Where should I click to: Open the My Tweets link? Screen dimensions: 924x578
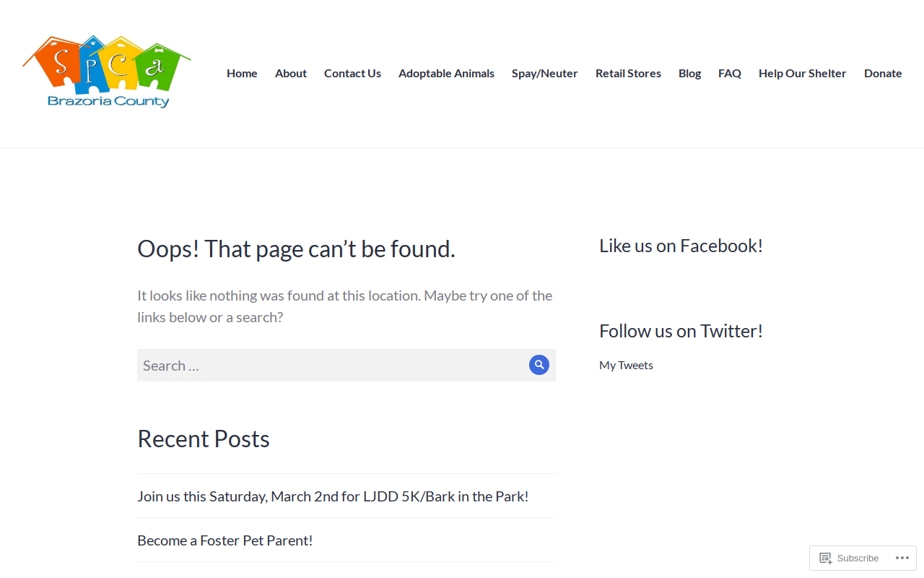(x=626, y=365)
